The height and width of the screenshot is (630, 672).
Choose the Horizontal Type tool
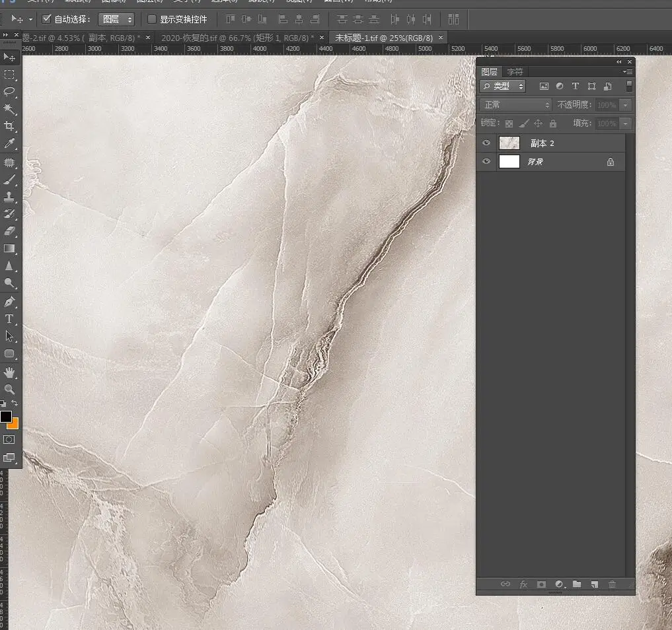point(9,318)
